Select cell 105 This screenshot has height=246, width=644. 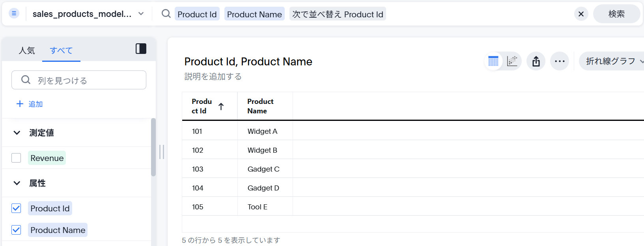(210, 207)
